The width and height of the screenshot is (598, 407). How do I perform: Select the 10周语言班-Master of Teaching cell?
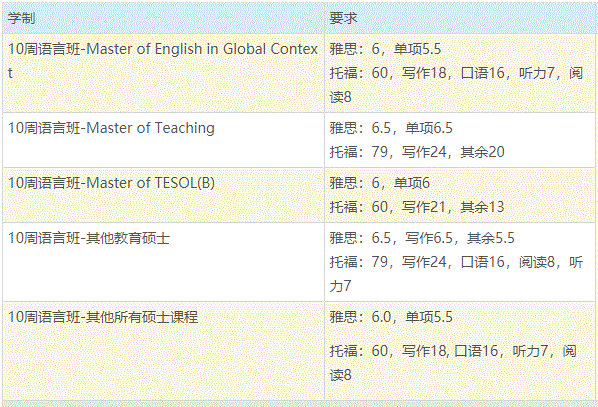tap(163, 140)
